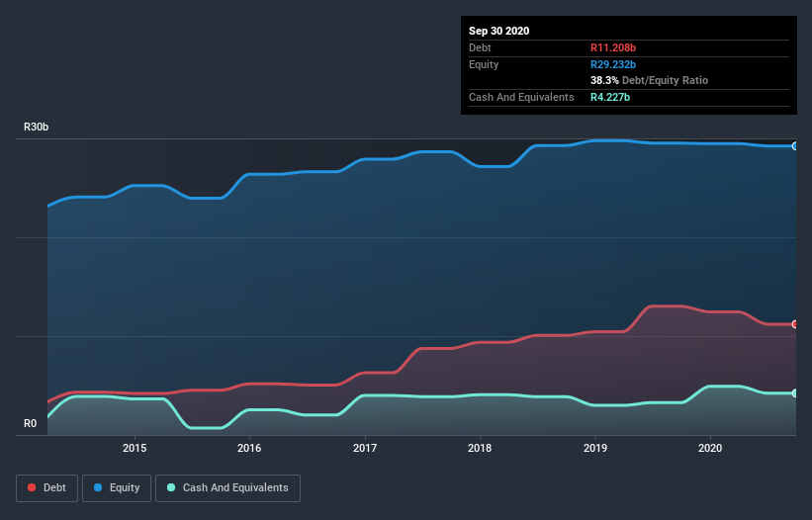Click the 2018 x-axis label

(x=480, y=448)
